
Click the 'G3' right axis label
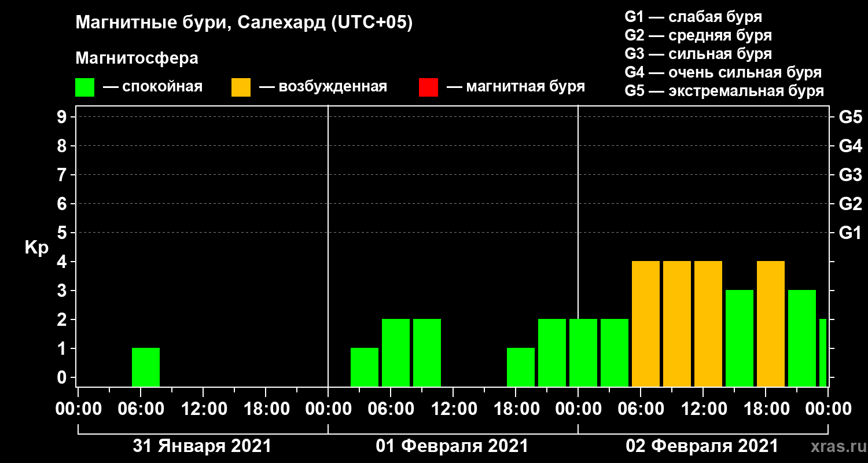click(851, 175)
